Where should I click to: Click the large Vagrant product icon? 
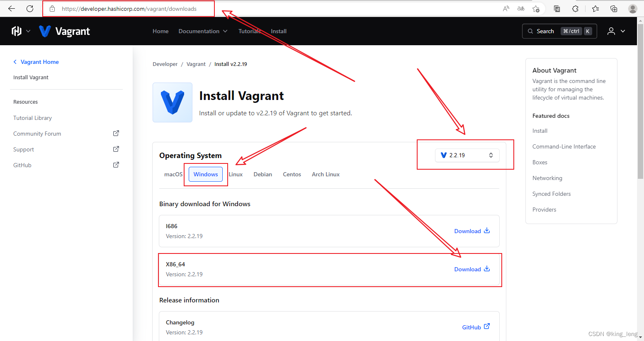pos(173,102)
